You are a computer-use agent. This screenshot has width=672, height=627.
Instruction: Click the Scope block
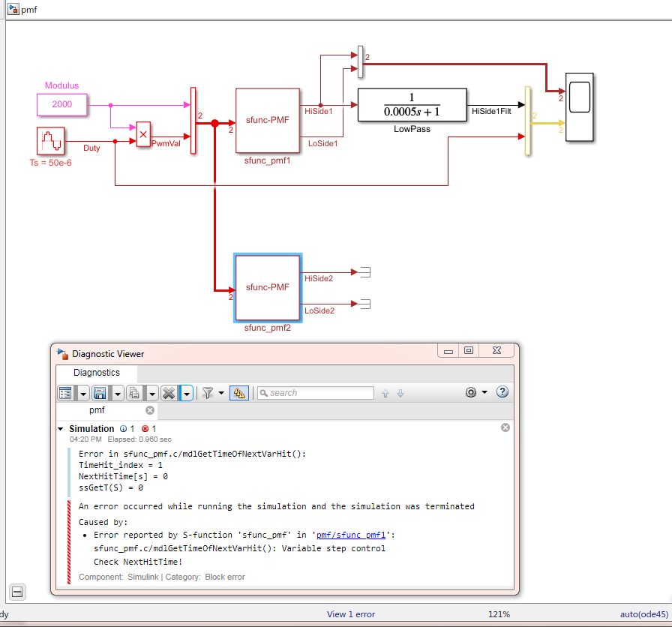coord(580,106)
